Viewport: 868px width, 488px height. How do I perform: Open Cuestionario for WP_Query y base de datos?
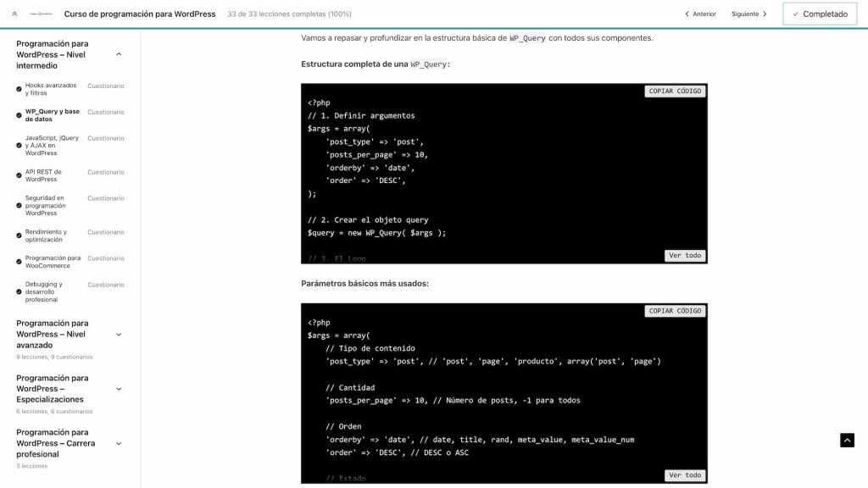[106, 112]
